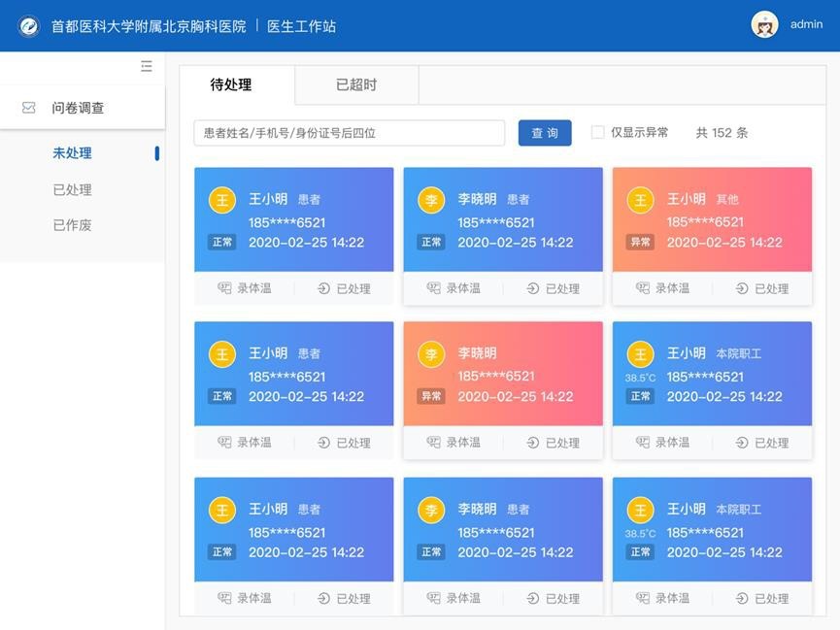Open the 本院职工 card showing 38.5°C in the second row

tap(712, 374)
